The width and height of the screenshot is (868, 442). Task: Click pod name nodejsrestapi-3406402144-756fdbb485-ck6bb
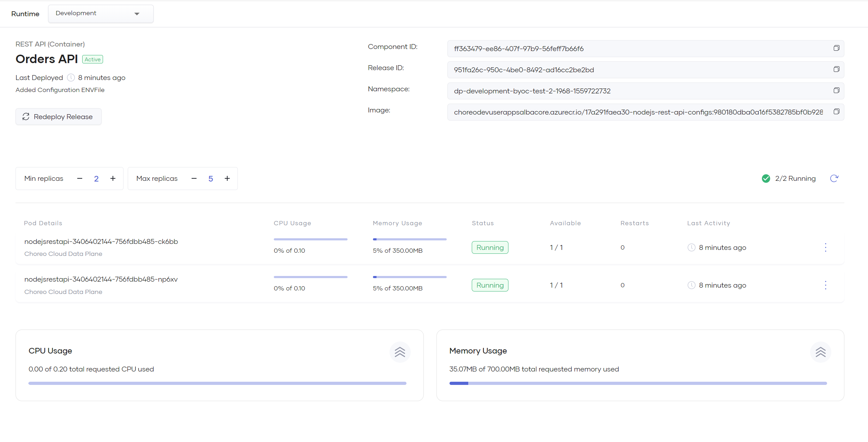click(x=101, y=242)
